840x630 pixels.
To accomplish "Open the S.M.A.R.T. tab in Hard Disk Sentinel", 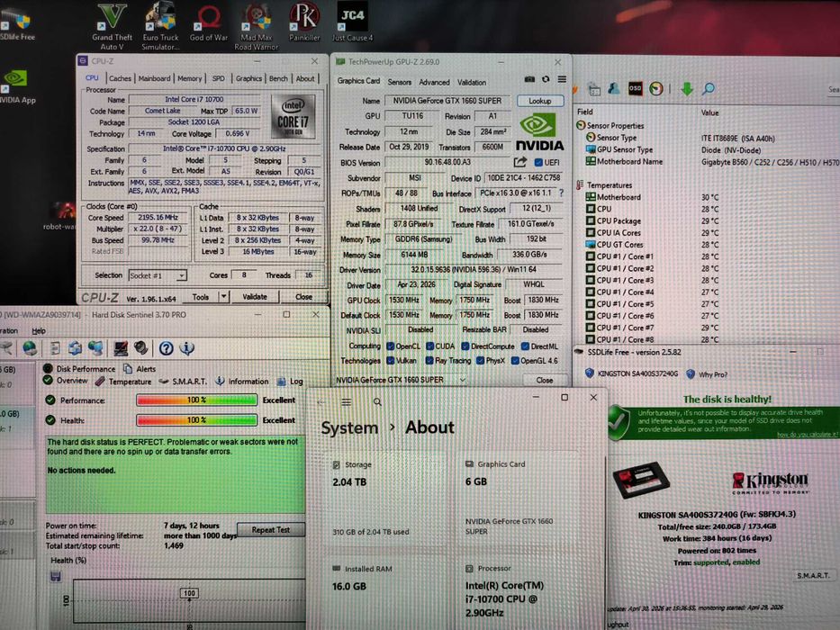I will (184, 382).
